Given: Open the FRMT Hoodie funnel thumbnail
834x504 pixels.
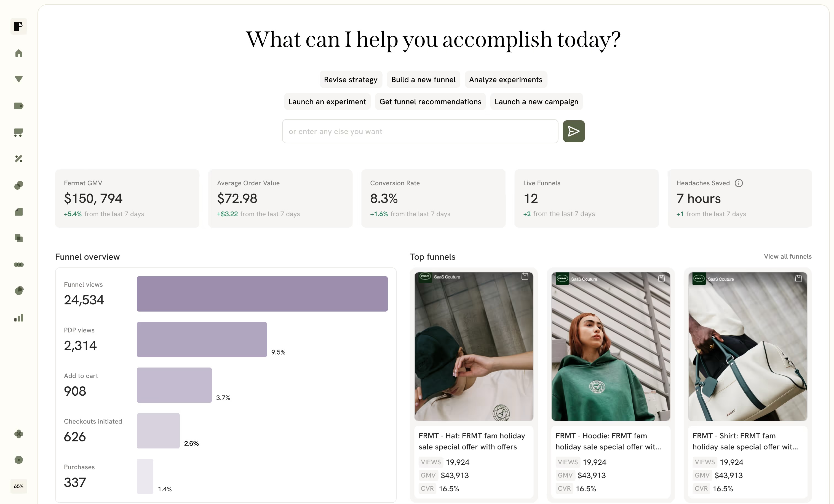Looking at the screenshot, I should (611, 347).
